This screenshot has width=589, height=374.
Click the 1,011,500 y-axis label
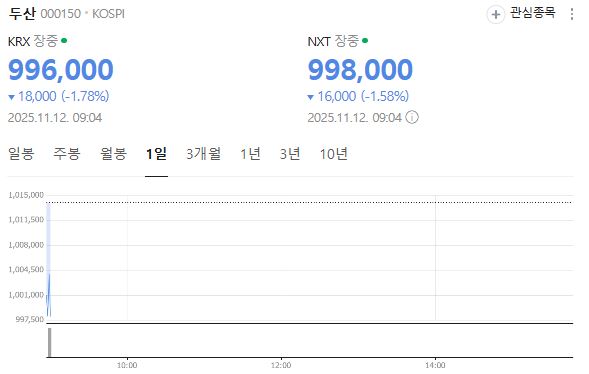(26, 220)
